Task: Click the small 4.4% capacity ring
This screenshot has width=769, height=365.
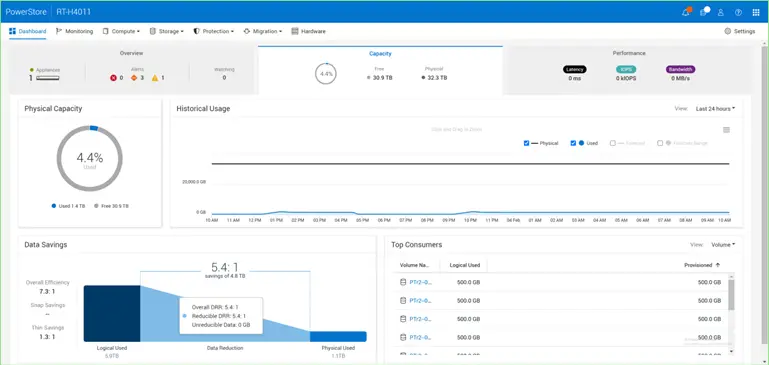Action: [326, 74]
